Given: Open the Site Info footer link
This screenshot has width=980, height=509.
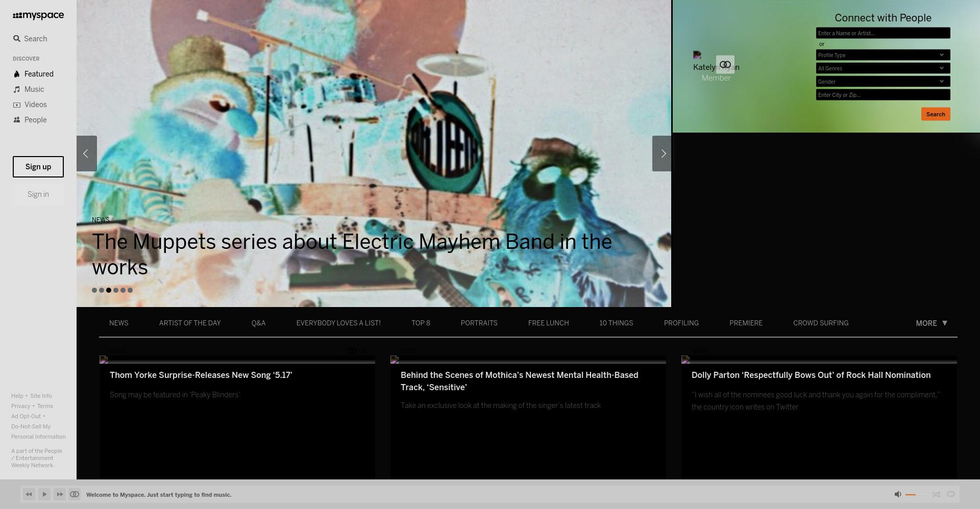Looking at the screenshot, I should tap(41, 396).
